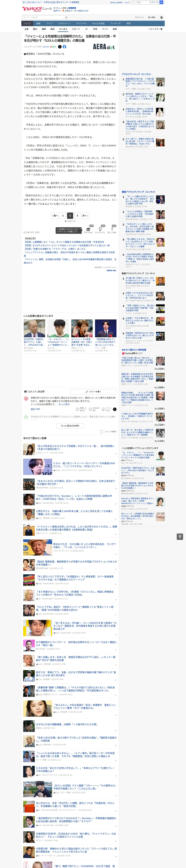Go to pagination page 3
186x868 pixels.
tap(77, 216)
